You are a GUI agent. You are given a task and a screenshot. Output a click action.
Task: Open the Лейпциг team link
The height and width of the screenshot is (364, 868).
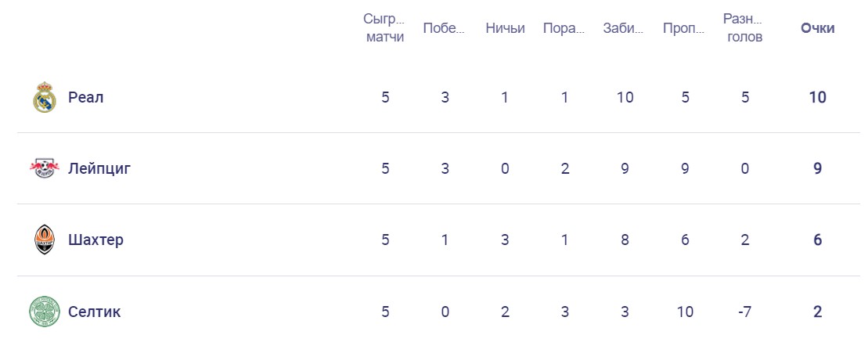point(99,168)
